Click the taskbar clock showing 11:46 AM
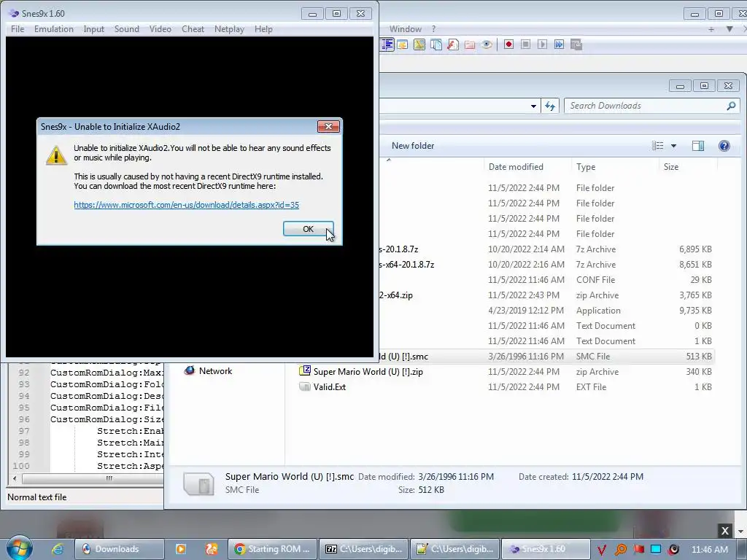The width and height of the screenshot is (747, 560). 709,550
